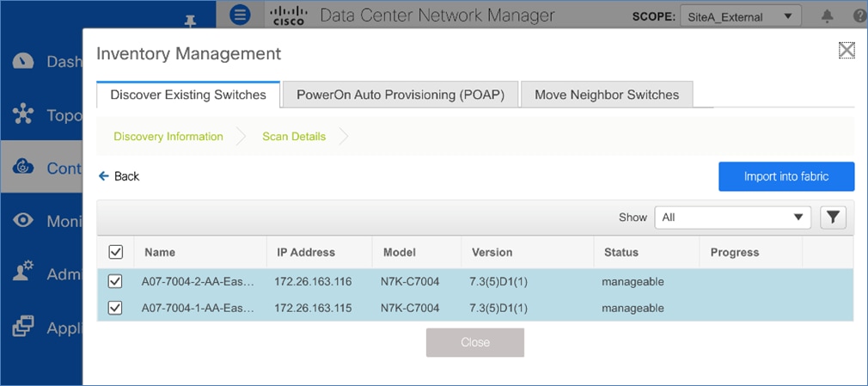Sort by Name column header
Viewport: 868px width, 386px height.
coord(160,253)
